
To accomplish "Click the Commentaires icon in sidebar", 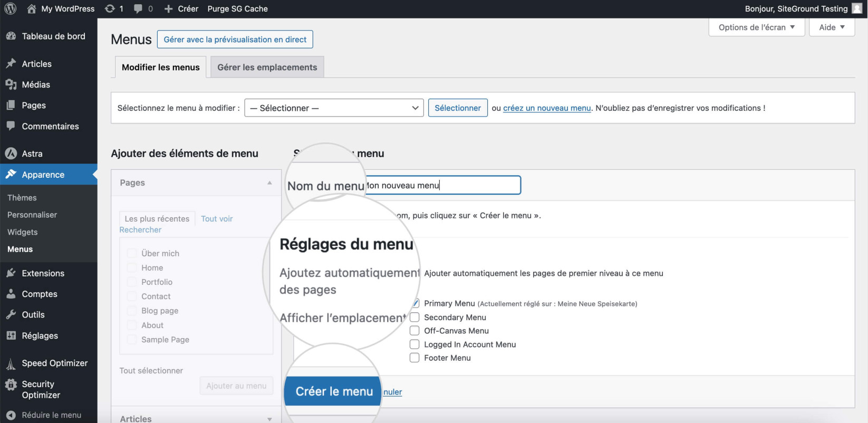I will pos(11,126).
